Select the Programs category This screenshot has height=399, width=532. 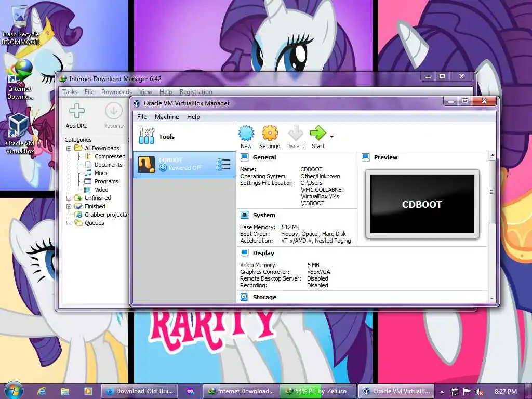pos(101,181)
